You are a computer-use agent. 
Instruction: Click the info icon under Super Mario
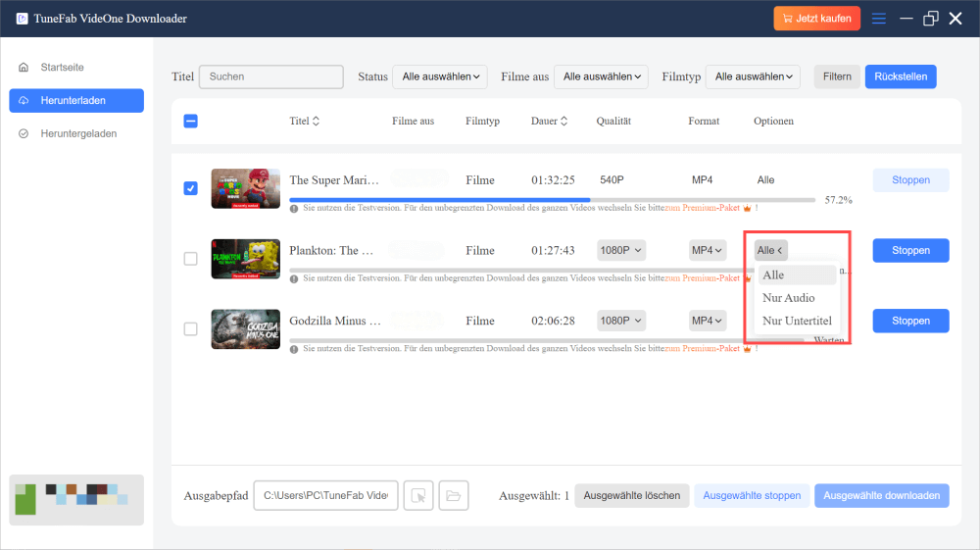pyautogui.click(x=294, y=208)
